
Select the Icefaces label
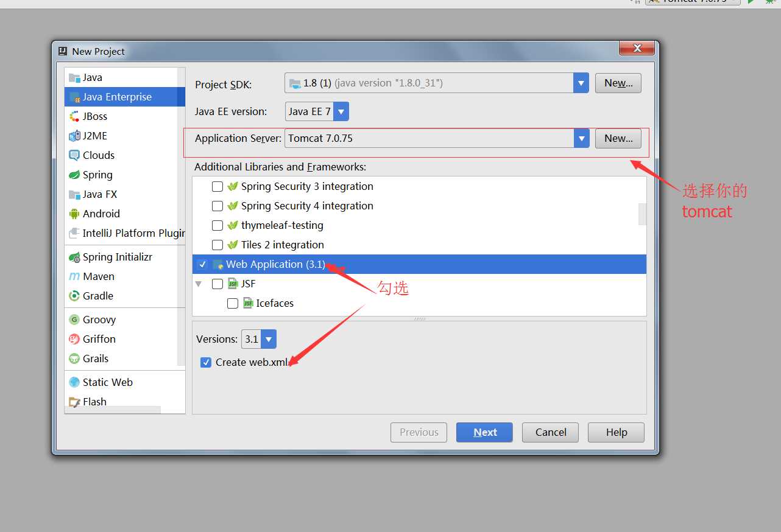(275, 303)
